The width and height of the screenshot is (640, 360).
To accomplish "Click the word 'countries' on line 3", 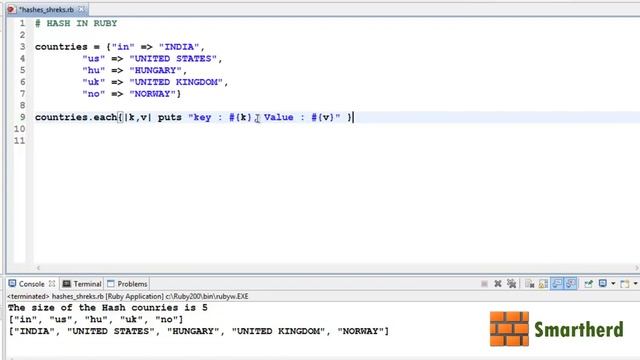I will 61,47.
